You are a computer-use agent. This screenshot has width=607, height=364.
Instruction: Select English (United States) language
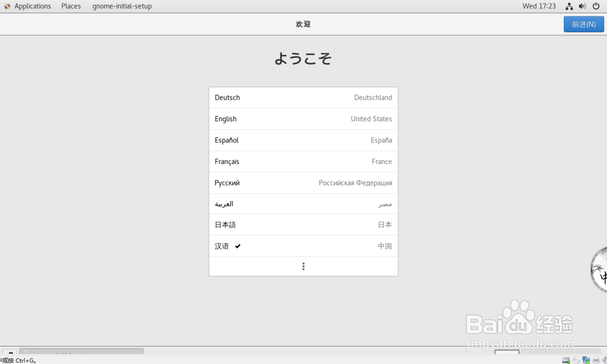(303, 119)
